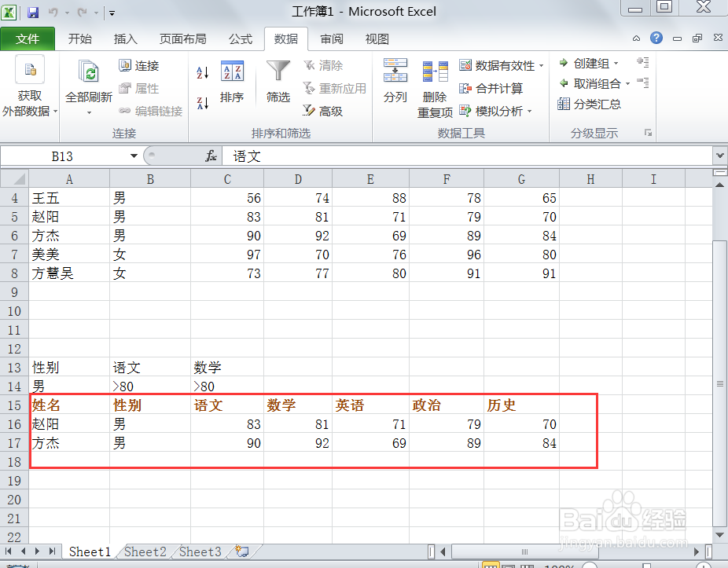
Task: Switch to the 开始 ribbon tab
Action: coord(79,38)
